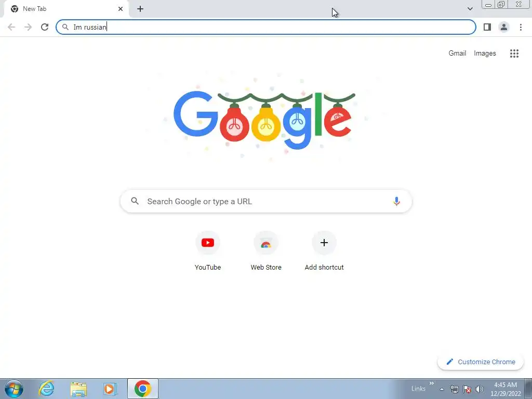The image size is (532, 399).
Task: Open Chrome three-dot menu
Action: [521, 27]
